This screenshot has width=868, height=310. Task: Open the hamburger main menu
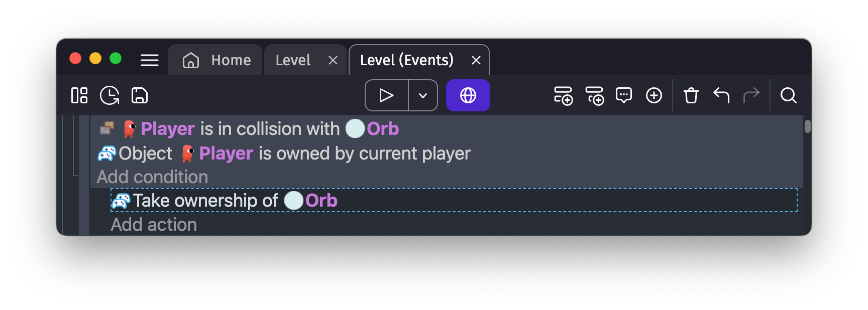click(x=150, y=60)
